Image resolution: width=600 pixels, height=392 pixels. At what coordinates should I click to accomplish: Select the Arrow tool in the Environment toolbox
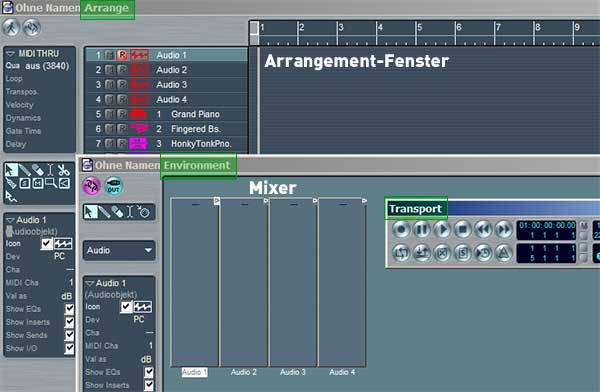click(x=90, y=212)
